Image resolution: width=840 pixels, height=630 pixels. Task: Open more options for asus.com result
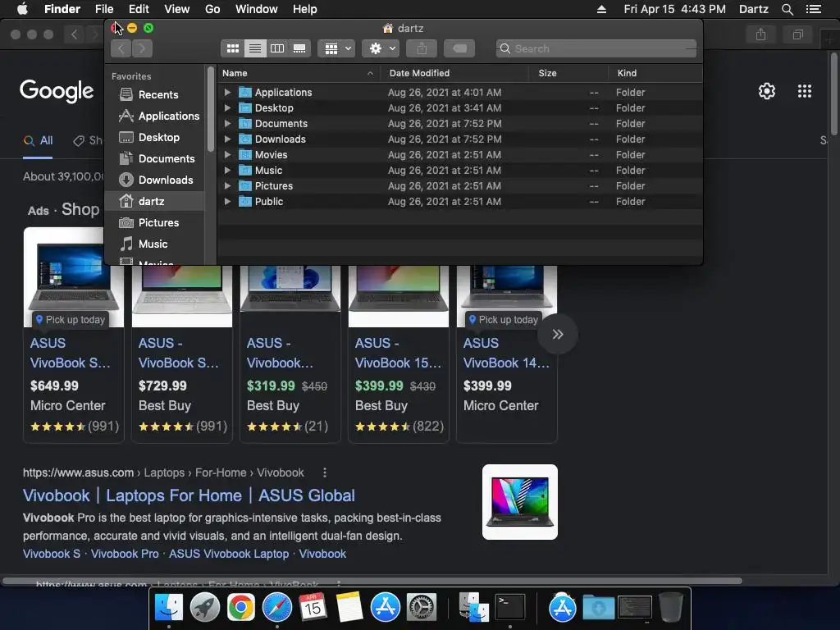pos(325,472)
